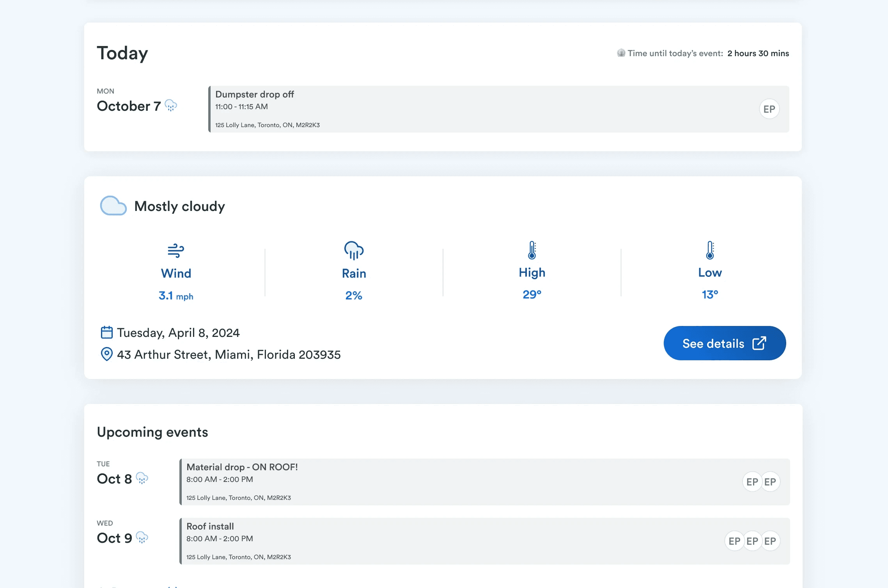Viewport: 888px width, 588px height.
Task: Open See details for the weather forecast
Action: click(x=725, y=343)
